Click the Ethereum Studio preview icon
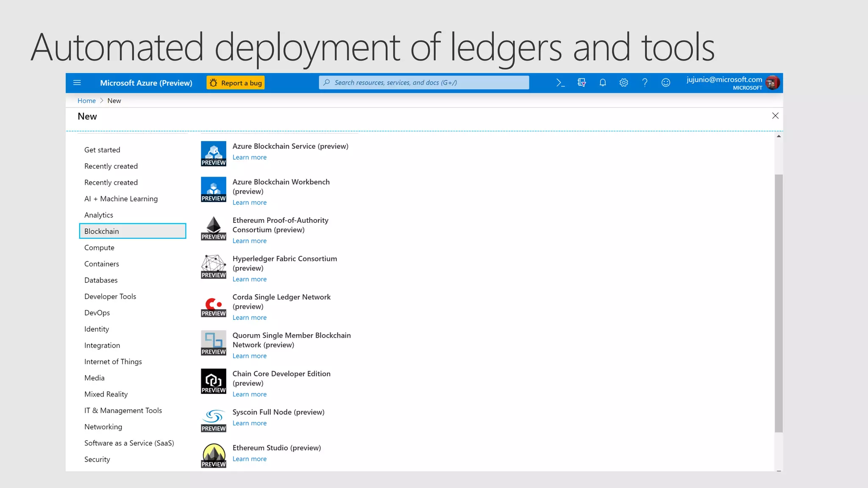Screen dimensions: 868x488 (x=214, y=455)
